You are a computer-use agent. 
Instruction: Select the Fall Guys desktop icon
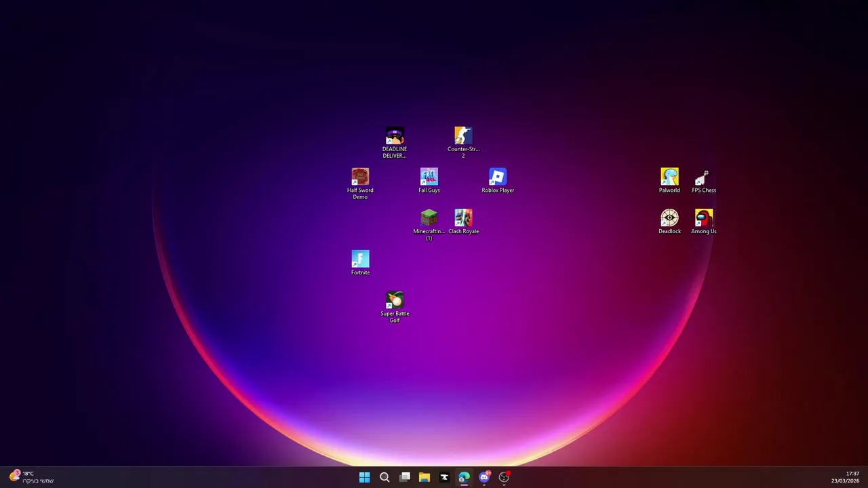429,181
